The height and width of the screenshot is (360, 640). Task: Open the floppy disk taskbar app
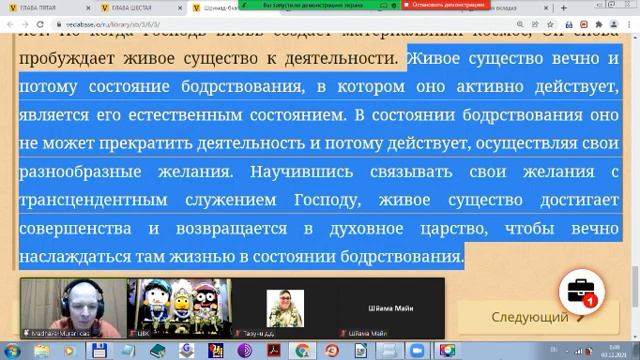[99, 351]
